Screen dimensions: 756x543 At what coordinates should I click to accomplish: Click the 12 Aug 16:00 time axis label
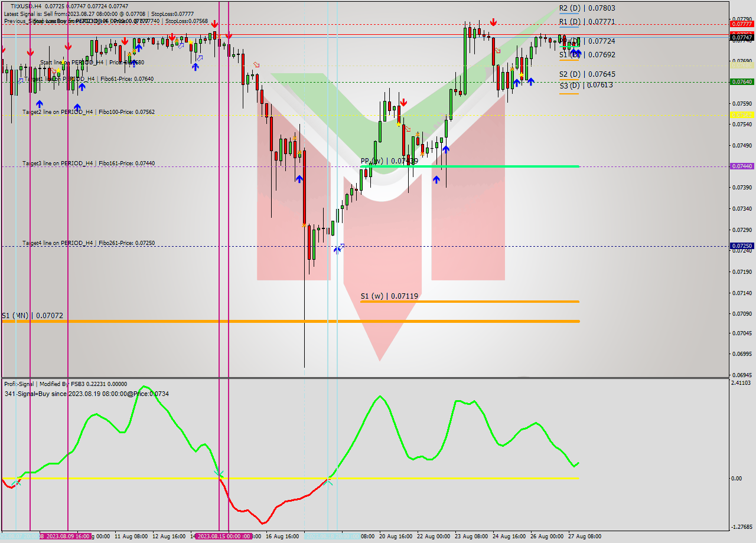169,537
